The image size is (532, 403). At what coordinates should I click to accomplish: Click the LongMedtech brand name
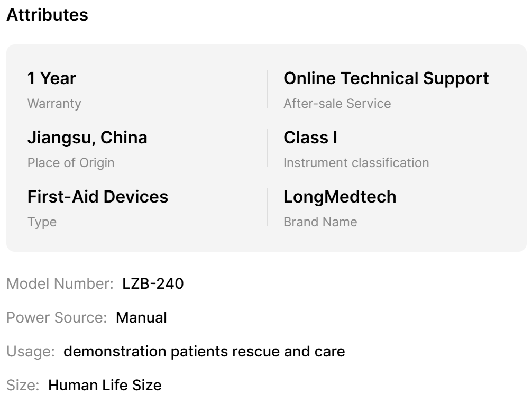340,197
